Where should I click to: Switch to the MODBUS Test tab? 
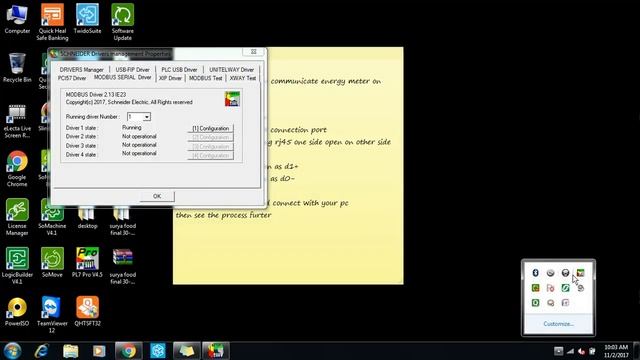(x=206, y=78)
